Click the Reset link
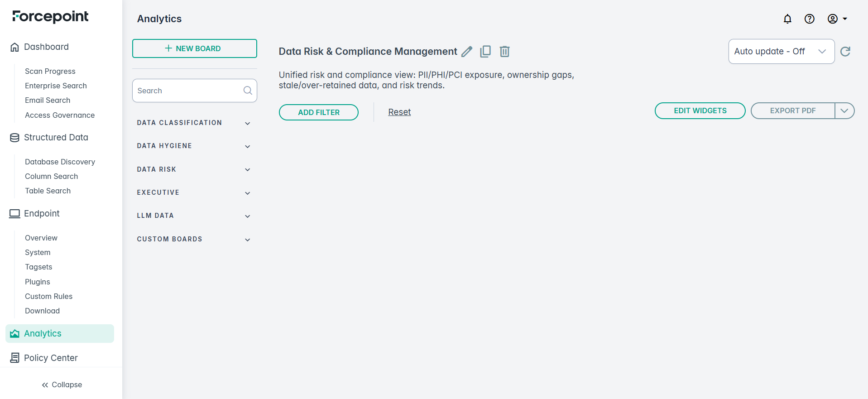868x399 pixels. tap(399, 112)
